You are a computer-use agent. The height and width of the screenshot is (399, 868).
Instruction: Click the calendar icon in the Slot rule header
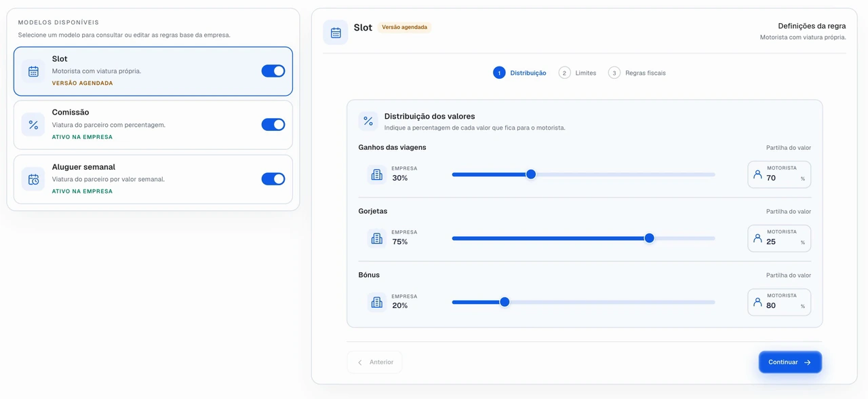tap(336, 33)
